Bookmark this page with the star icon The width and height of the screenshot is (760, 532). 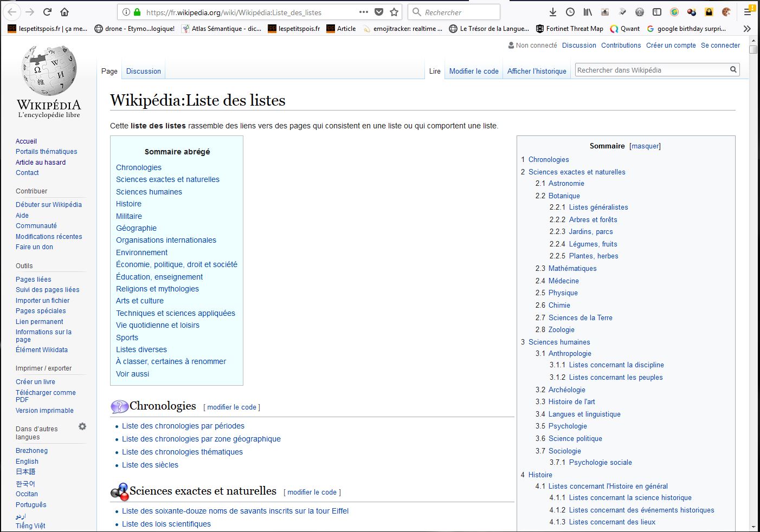(394, 12)
